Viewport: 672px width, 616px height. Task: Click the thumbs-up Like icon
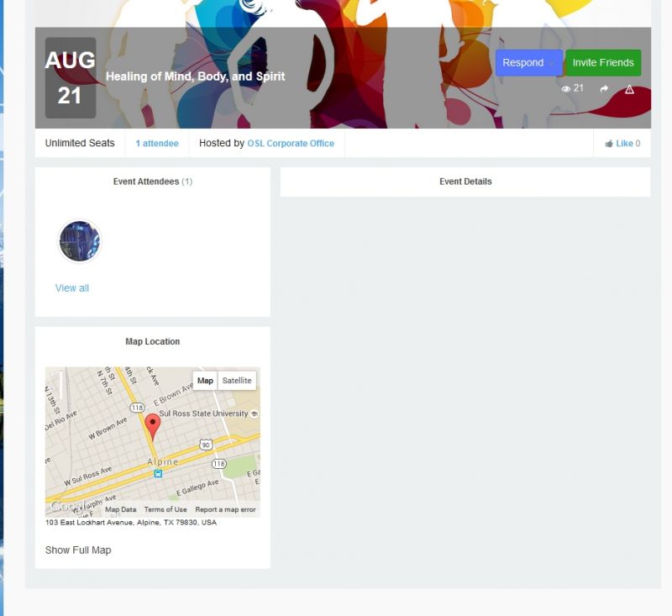(608, 144)
